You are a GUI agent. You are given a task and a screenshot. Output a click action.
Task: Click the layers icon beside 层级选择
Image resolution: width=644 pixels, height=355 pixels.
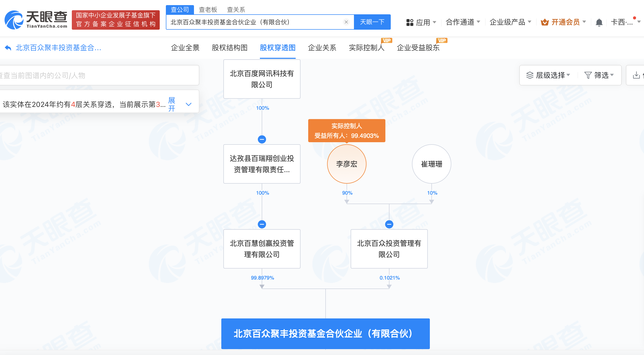530,75
